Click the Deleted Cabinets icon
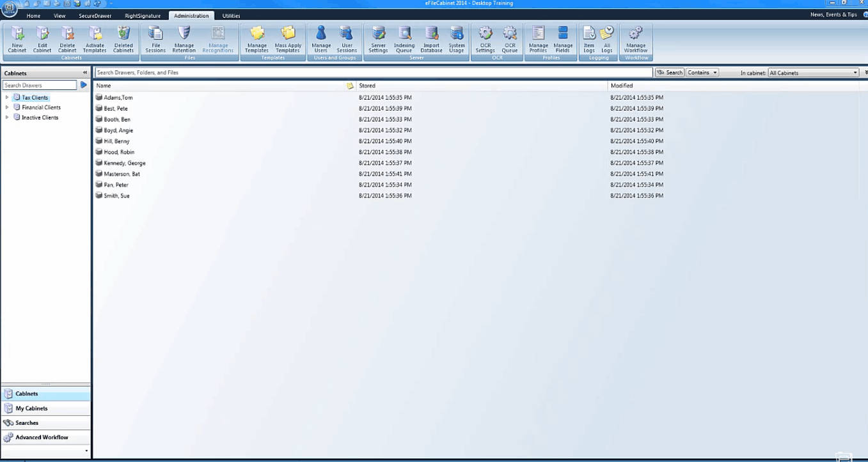The height and width of the screenshot is (462, 868). [x=123, y=39]
